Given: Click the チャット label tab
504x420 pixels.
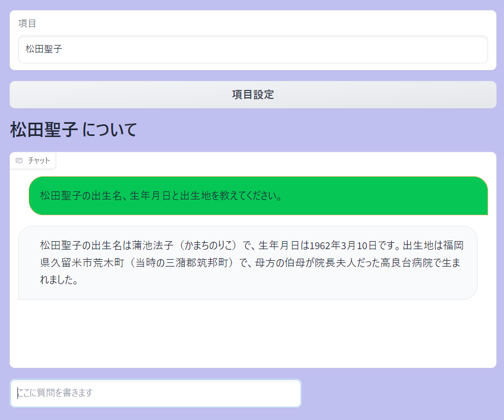Looking at the screenshot, I should coord(33,161).
